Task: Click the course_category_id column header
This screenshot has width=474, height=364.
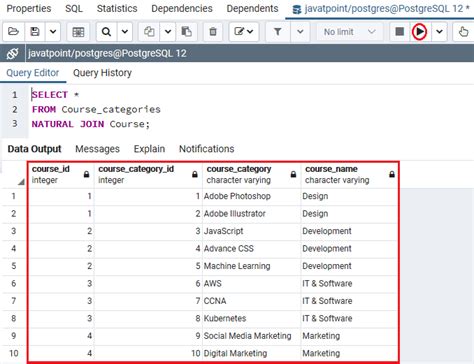Action: tap(148, 174)
